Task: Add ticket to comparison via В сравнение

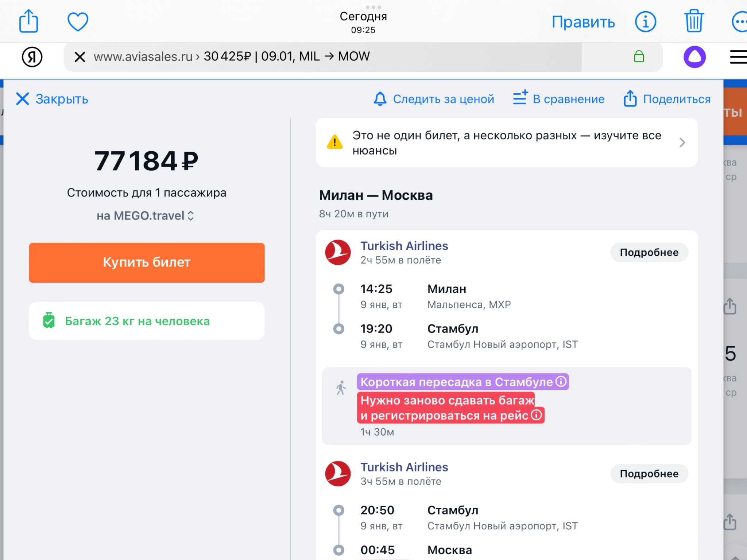Action: click(x=559, y=98)
